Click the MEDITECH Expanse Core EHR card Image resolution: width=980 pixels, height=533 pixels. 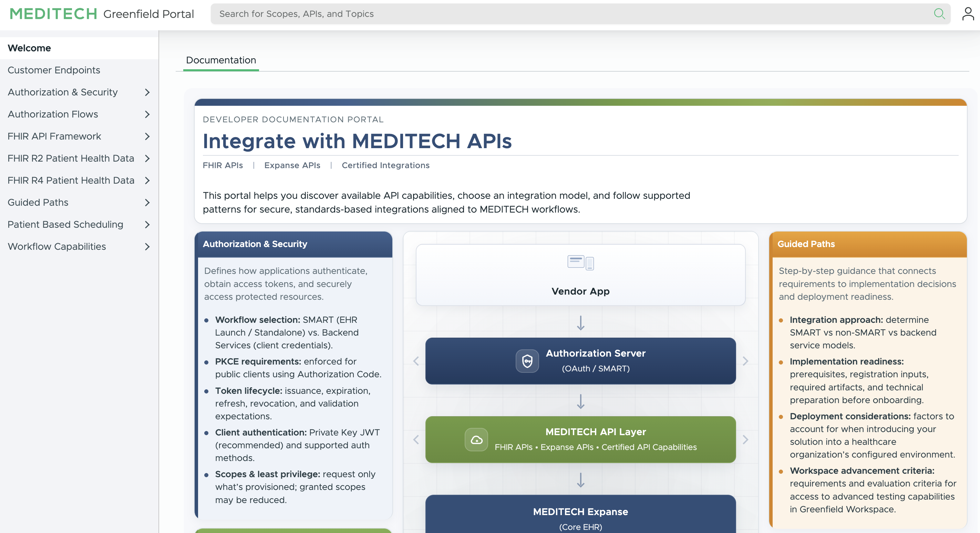580,514
